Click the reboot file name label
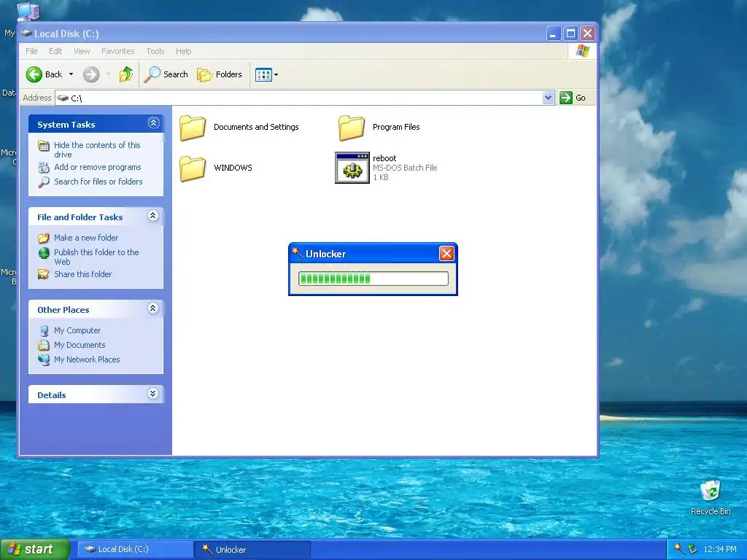 [384, 158]
